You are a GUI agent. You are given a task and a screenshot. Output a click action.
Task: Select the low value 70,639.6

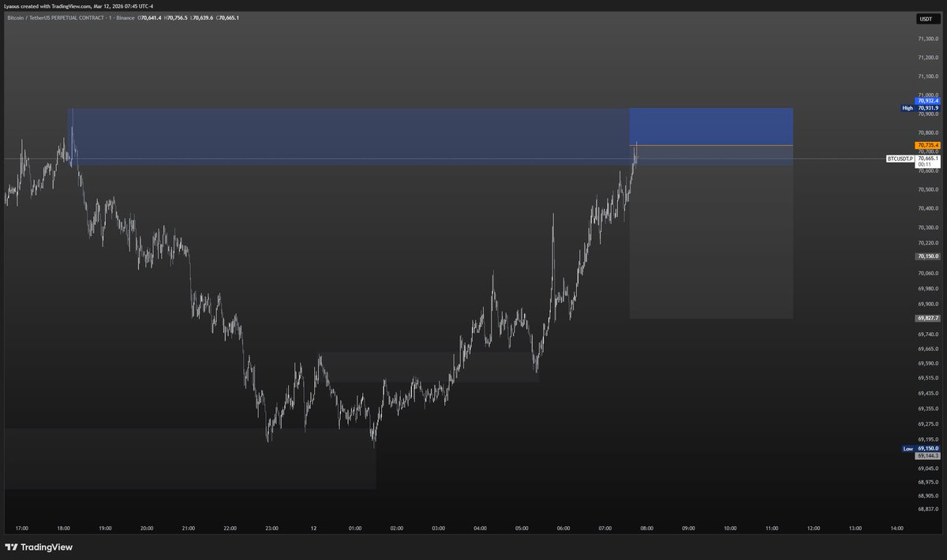click(x=201, y=17)
